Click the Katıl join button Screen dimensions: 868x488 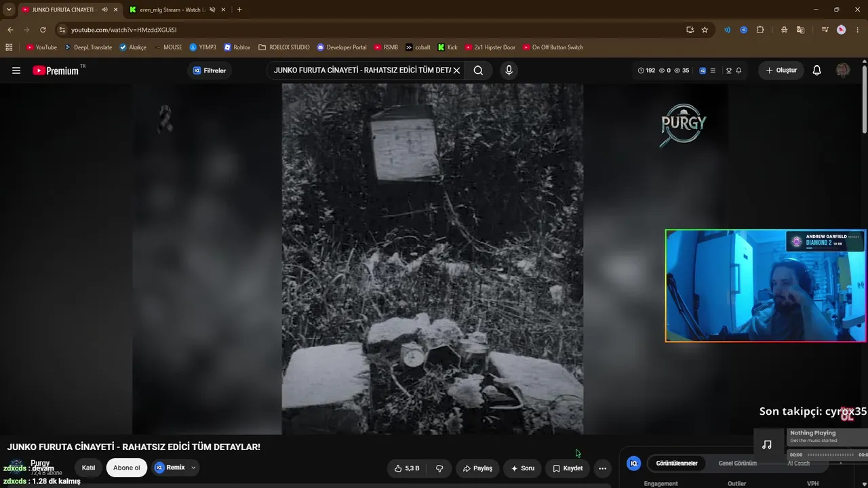(x=88, y=468)
